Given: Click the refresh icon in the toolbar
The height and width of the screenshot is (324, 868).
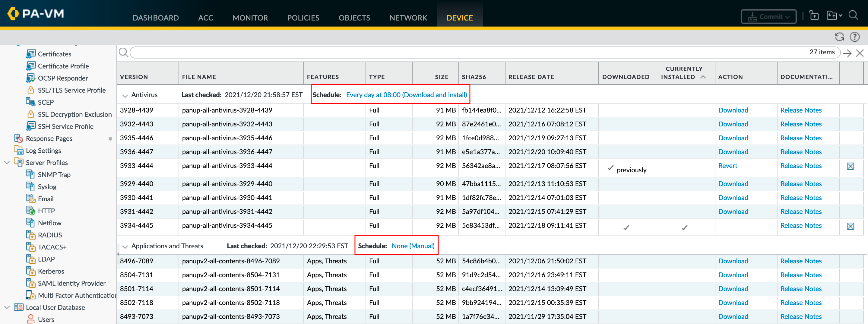Looking at the screenshot, I should 839,37.
